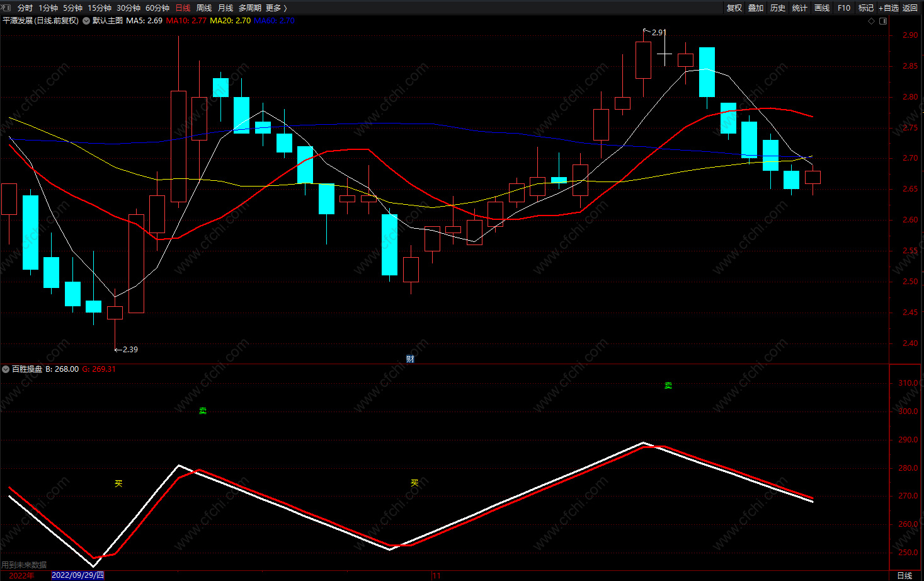Expand the 百胜操盘 sub-indicator dropdown
Screen dimensions: 924x581
(x=6, y=369)
